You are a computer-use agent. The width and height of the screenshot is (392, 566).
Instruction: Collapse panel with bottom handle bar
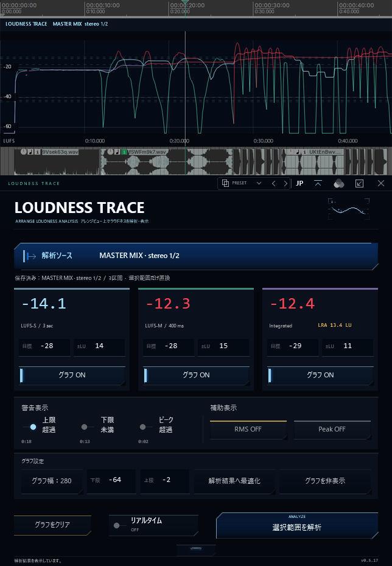[x=196, y=549]
